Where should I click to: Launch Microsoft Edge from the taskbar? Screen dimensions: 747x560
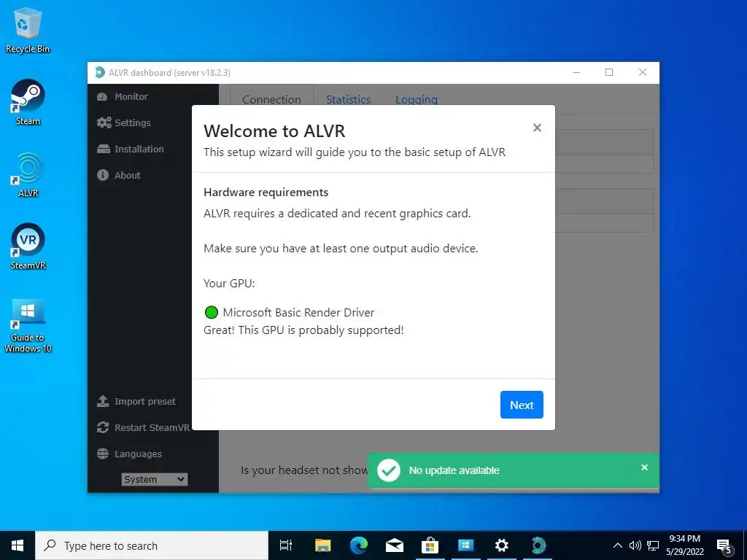(358, 545)
